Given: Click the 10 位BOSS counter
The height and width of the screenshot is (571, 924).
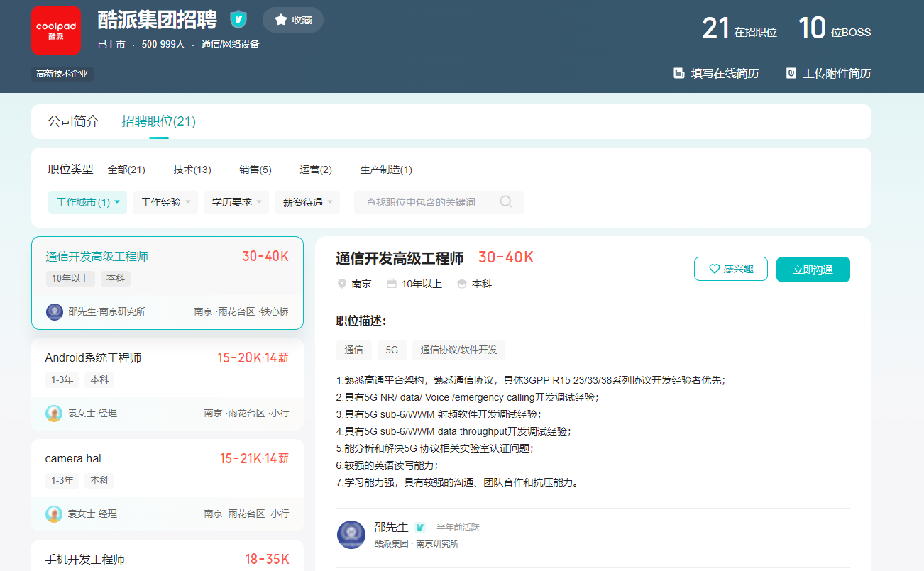Looking at the screenshot, I should click(x=835, y=28).
